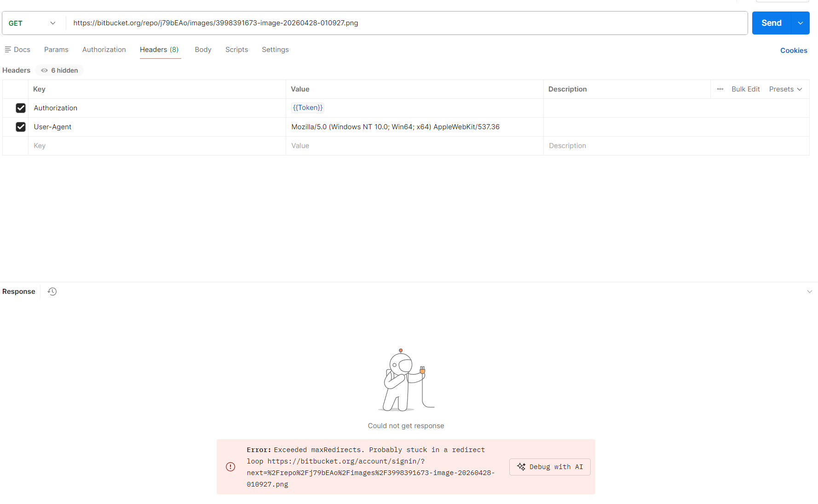This screenshot has height=504, width=818.
Task: Click Debug with AI button
Action: point(550,467)
